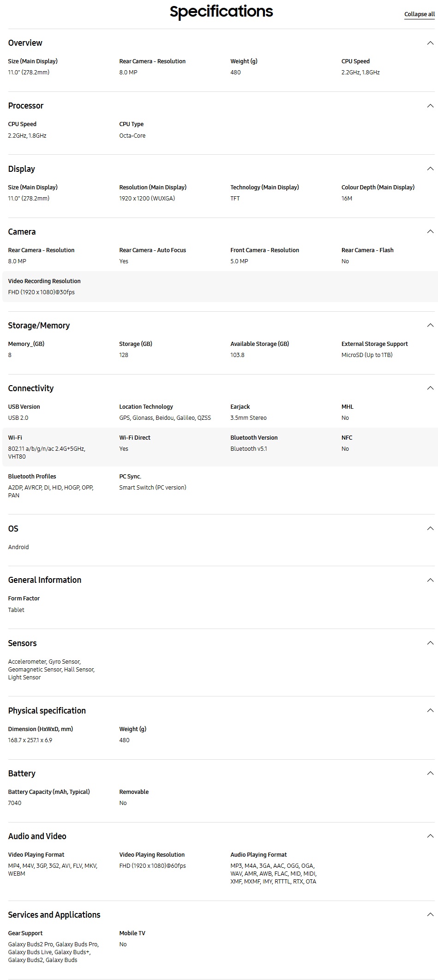Collapse the Camera section chevron

(x=430, y=231)
